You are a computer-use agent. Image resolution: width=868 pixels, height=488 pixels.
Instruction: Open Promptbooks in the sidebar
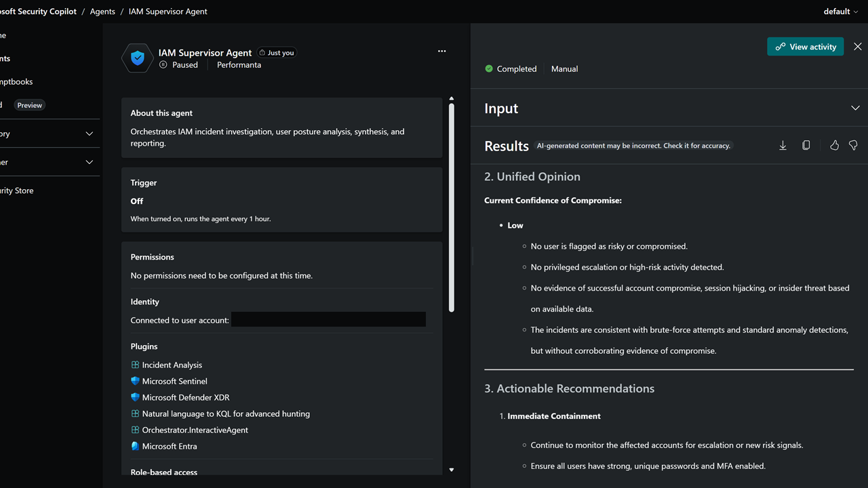[x=16, y=82]
